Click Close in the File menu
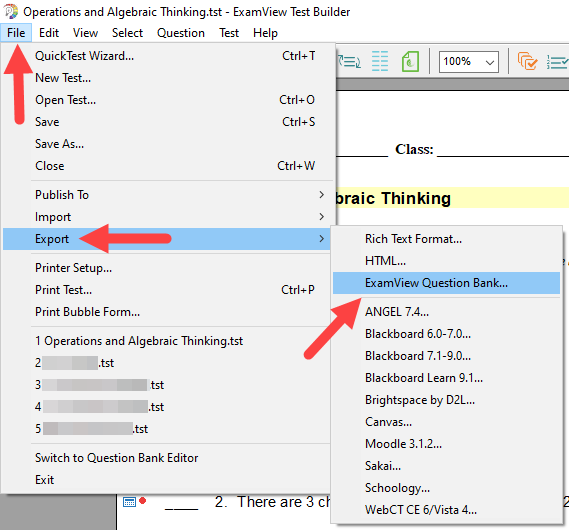 tap(168, 166)
